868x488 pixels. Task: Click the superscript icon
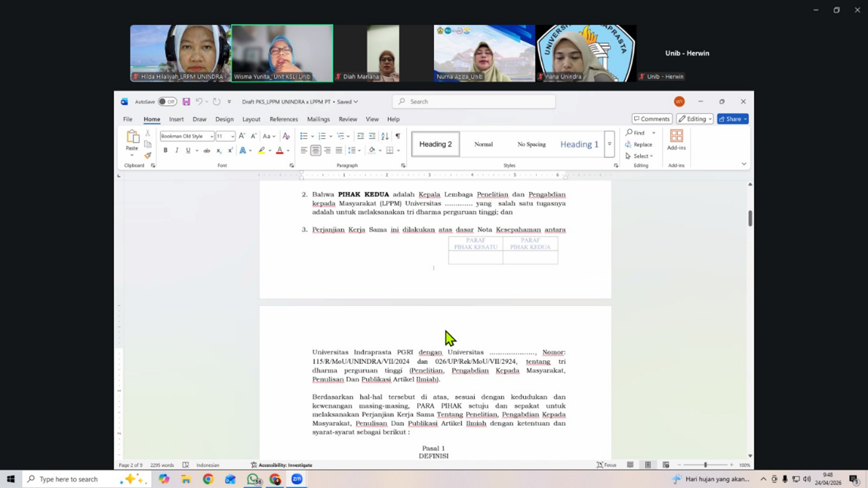230,151
